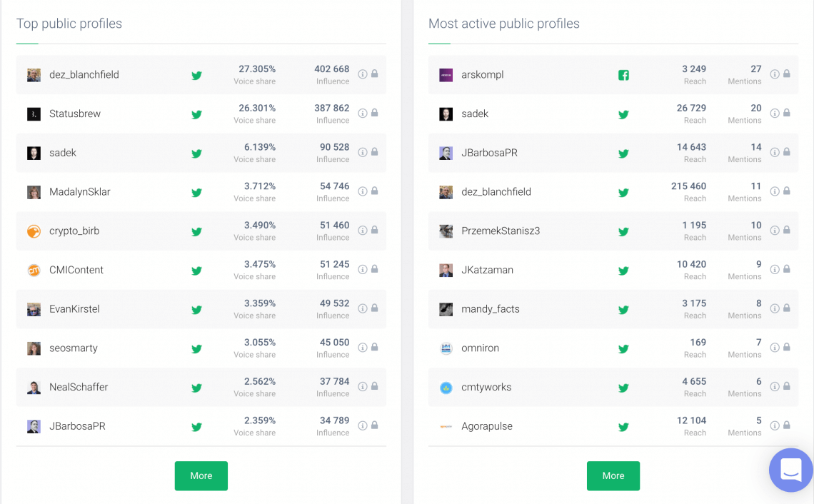Open the info icon next to arskompl's mentions
Screen dimensions: 814x504
point(776,74)
